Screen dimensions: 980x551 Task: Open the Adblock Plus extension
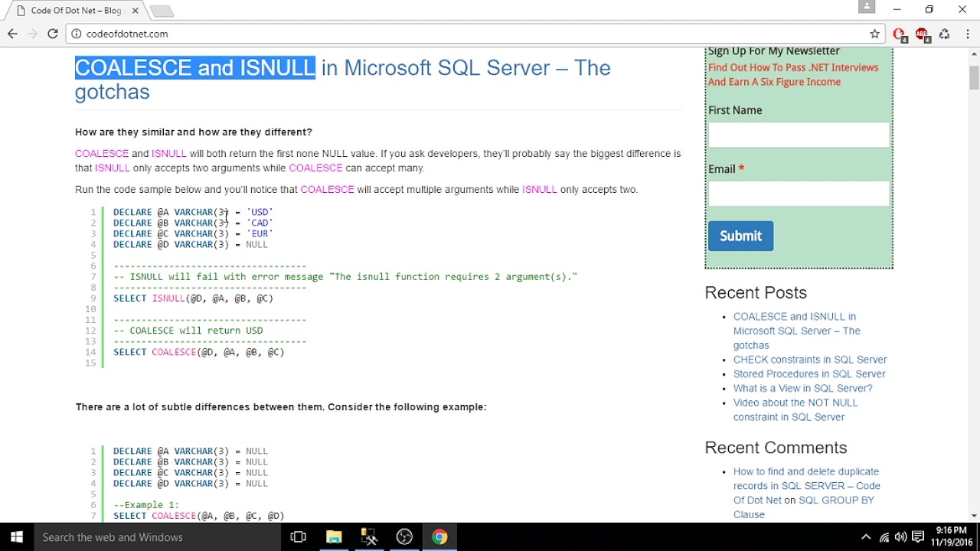tap(922, 34)
